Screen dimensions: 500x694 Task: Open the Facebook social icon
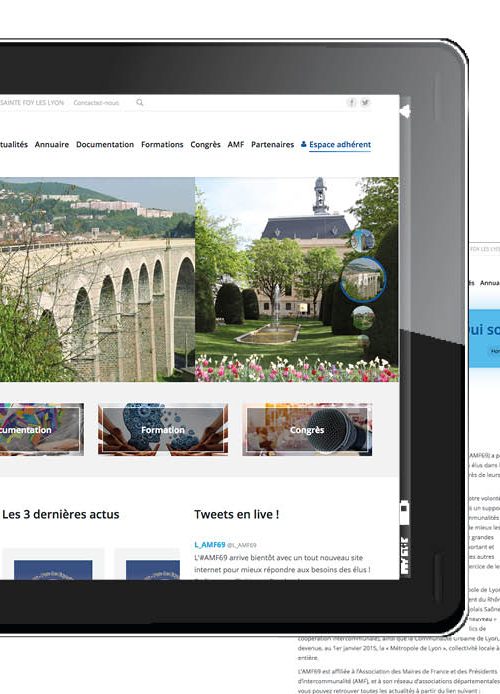(x=351, y=103)
